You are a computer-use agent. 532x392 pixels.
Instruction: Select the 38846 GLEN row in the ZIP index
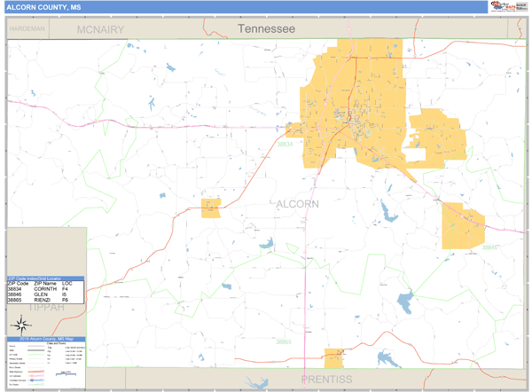[x=44, y=294]
